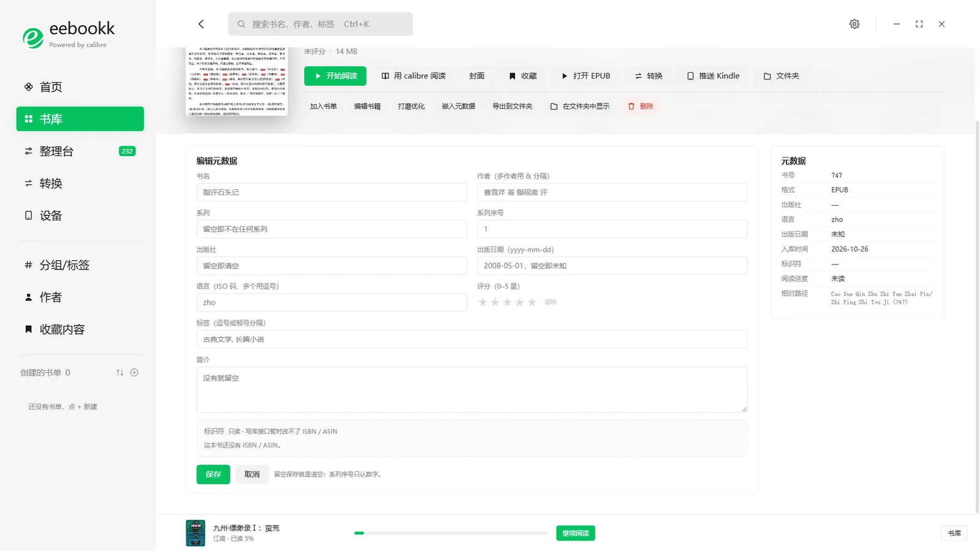Click the green 开始阅读 button
Image resolution: width=980 pixels, height=551 pixels.
point(335,76)
